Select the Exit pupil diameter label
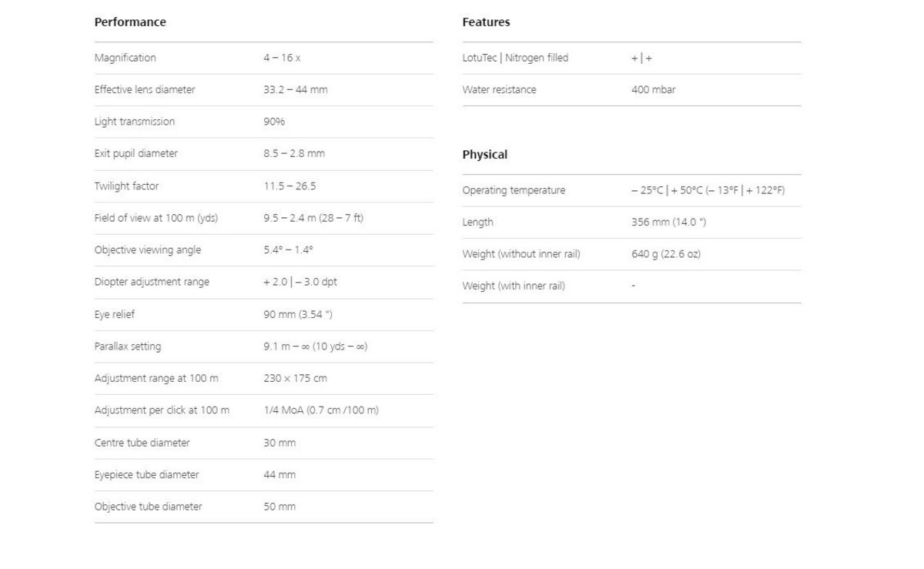 click(x=136, y=153)
